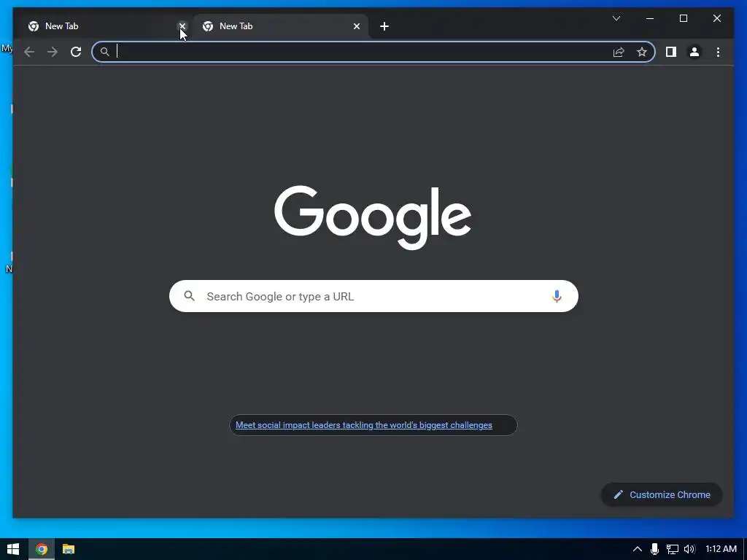Click the tray microphone icon
747x560 pixels.
654,549
